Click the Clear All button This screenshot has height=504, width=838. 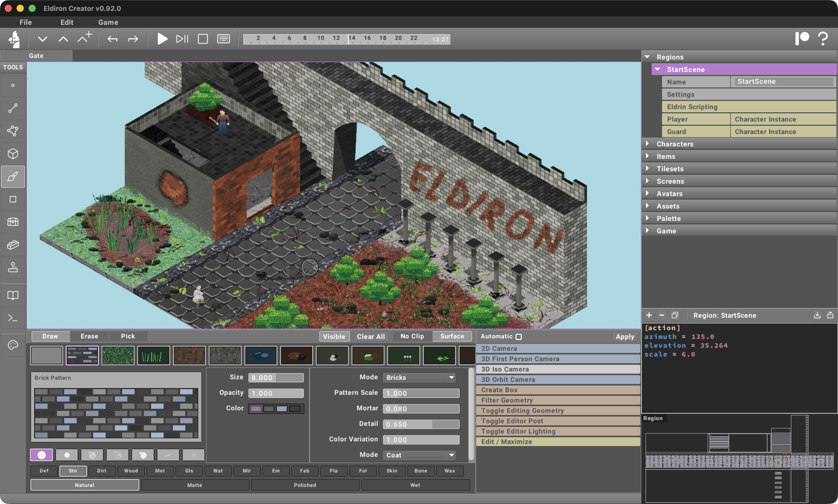click(371, 337)
